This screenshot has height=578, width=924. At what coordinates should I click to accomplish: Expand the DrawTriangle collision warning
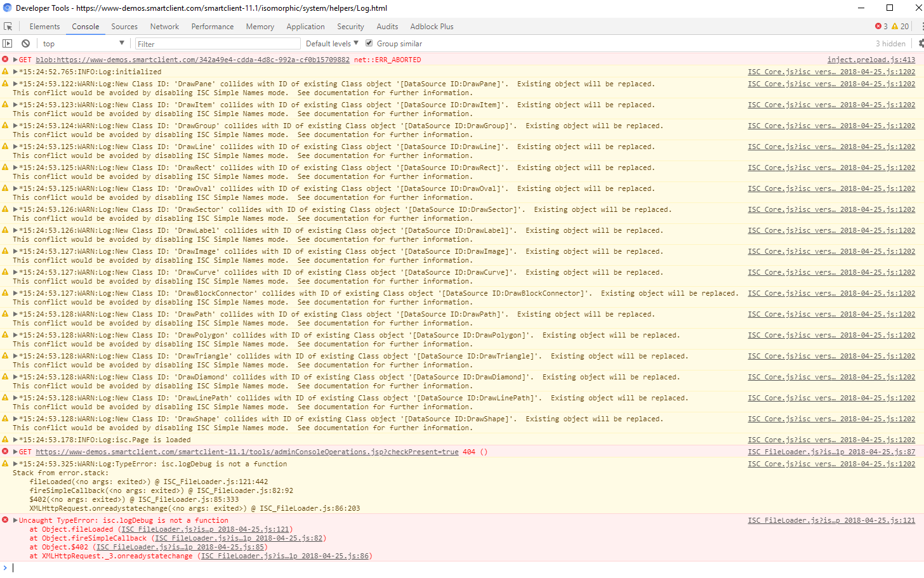point(15,356)
